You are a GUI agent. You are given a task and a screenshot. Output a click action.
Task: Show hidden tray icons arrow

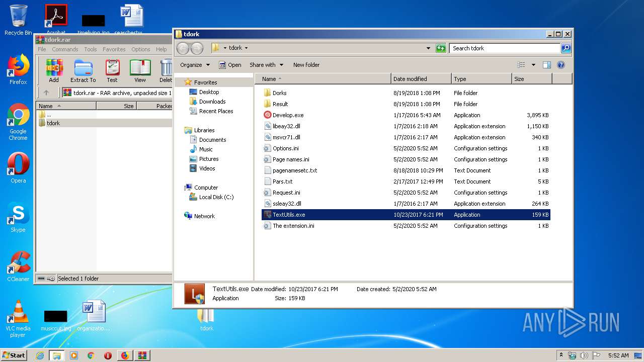(x=561, y=355)
